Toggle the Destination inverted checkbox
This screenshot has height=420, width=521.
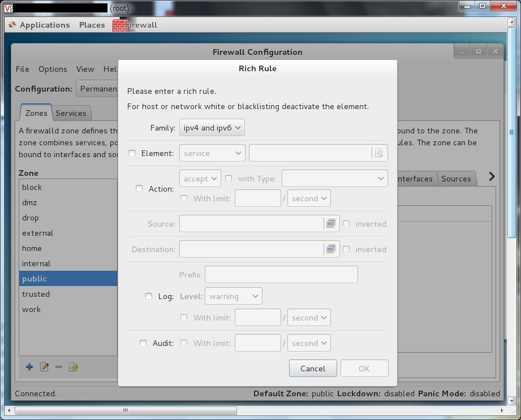pyautogui.click(x=346, y=249)
